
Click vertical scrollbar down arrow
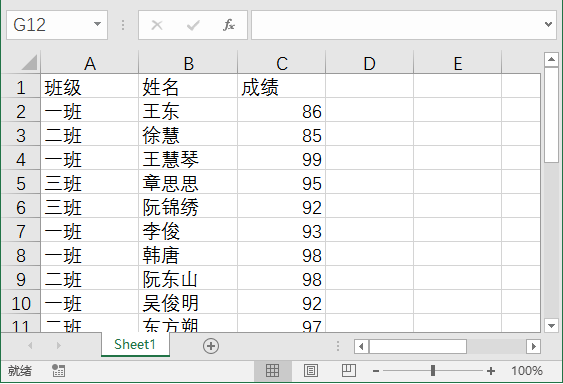tap(551, 325)
